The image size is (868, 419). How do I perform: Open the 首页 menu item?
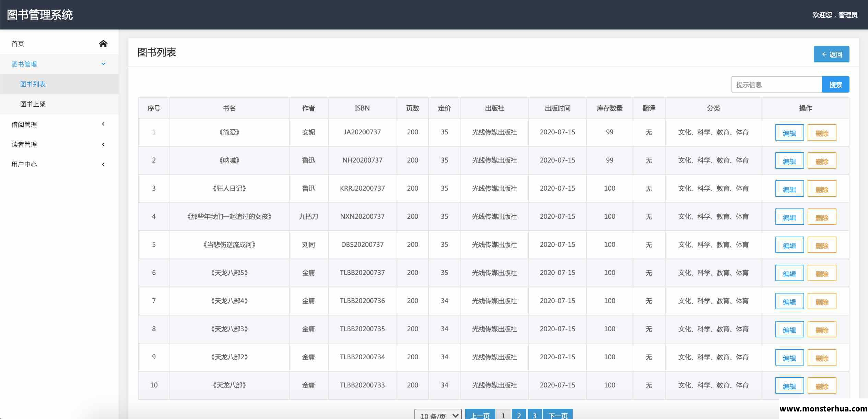tap(59, 44)
